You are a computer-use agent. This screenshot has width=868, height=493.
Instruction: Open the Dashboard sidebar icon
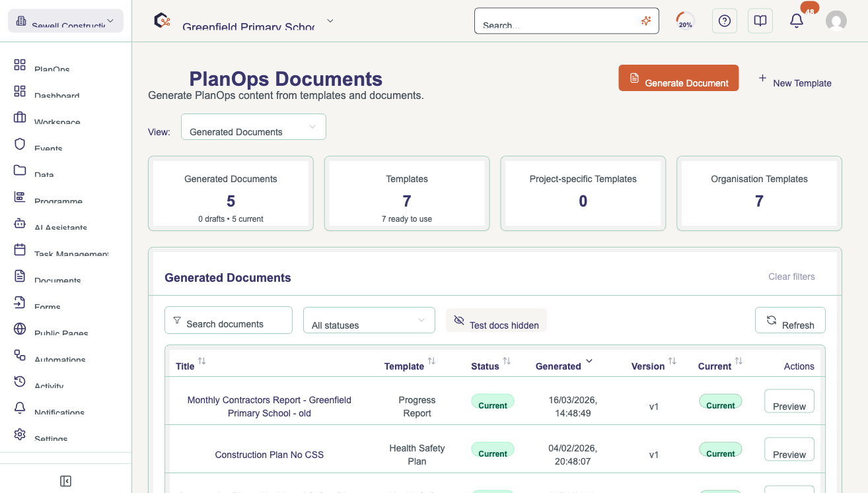(x=20, y=91)
